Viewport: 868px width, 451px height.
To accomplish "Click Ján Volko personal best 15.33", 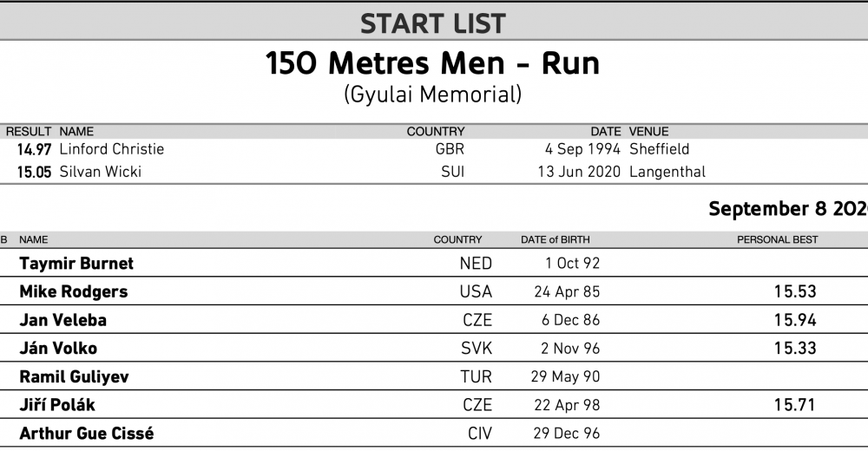I will click(795, 349).
